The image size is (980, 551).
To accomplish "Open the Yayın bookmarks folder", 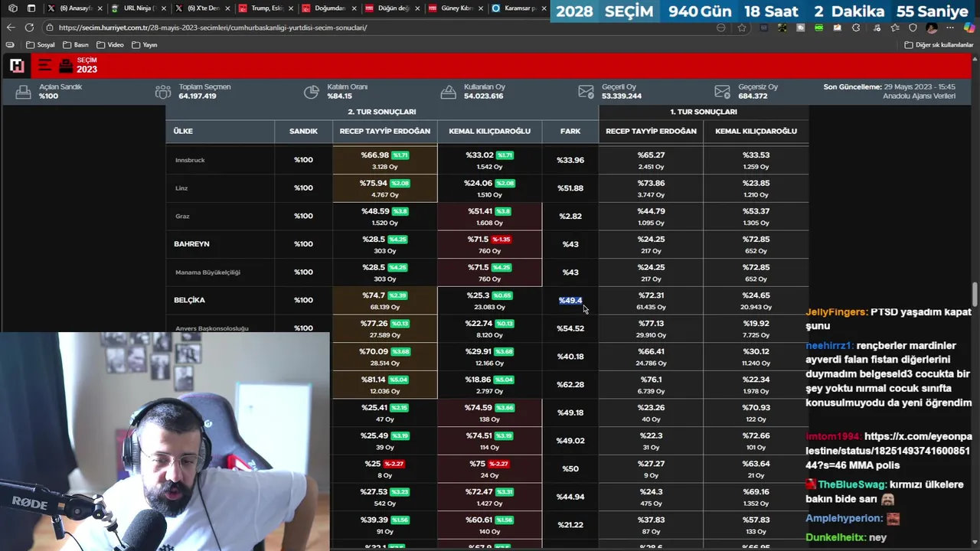I will click(x=145, y=44).
